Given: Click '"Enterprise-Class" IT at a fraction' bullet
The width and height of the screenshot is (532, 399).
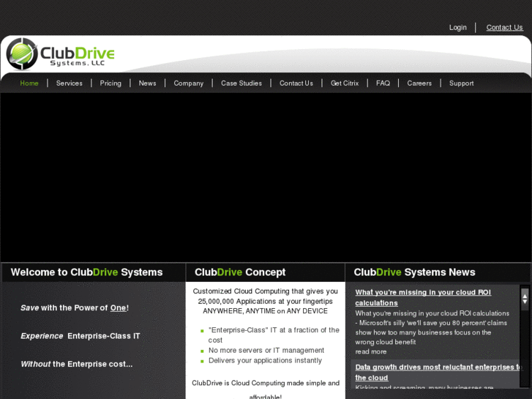Looking at the screenshot, I should 274,335.
